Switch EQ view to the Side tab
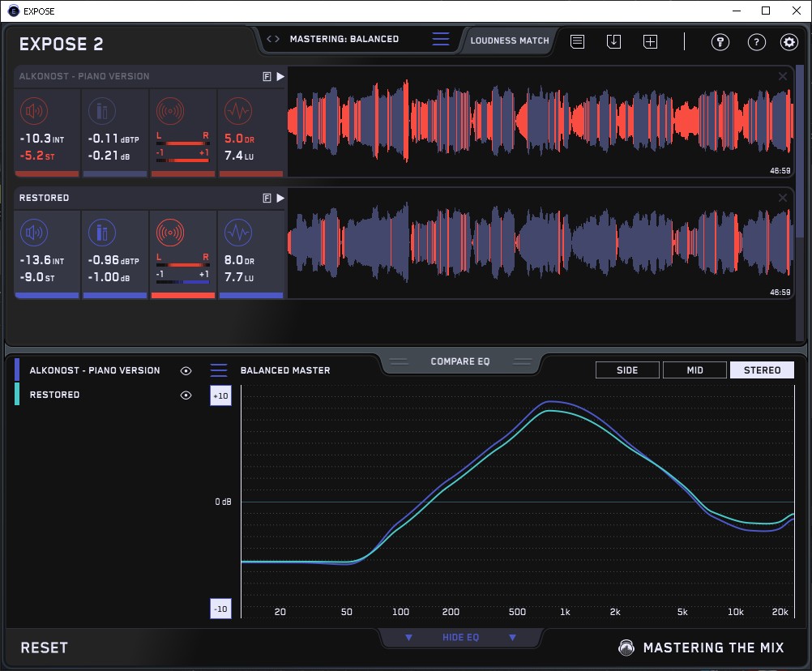Viewport: 812px width, 671px height. click(x=627, y=370)
